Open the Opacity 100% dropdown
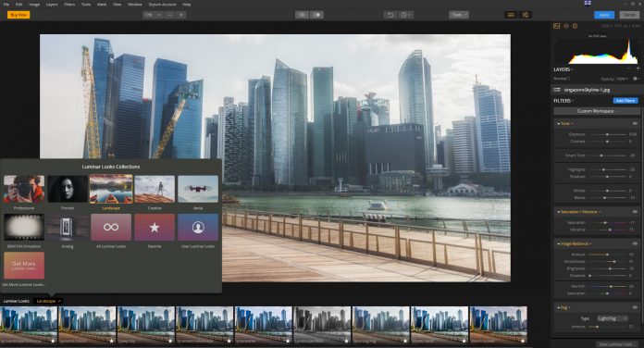This screenshot has width=644, height=348. point(614,79)
